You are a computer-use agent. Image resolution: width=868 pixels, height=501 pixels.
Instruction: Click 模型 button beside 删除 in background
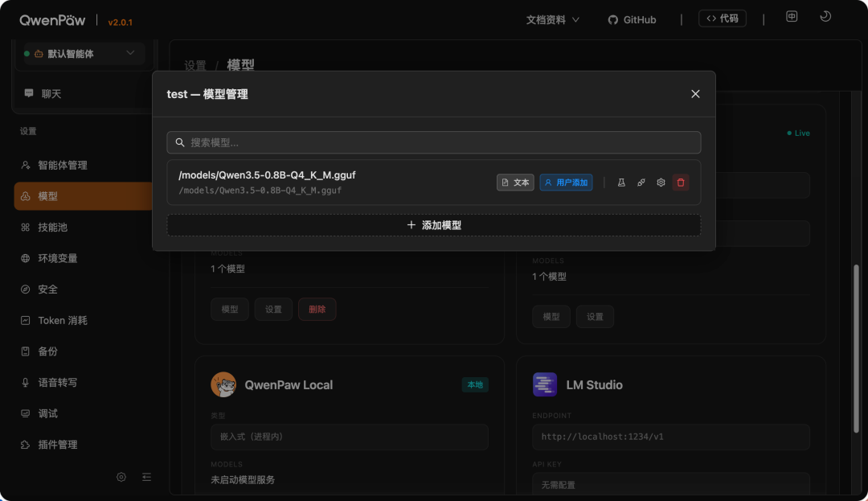[230, 310]
